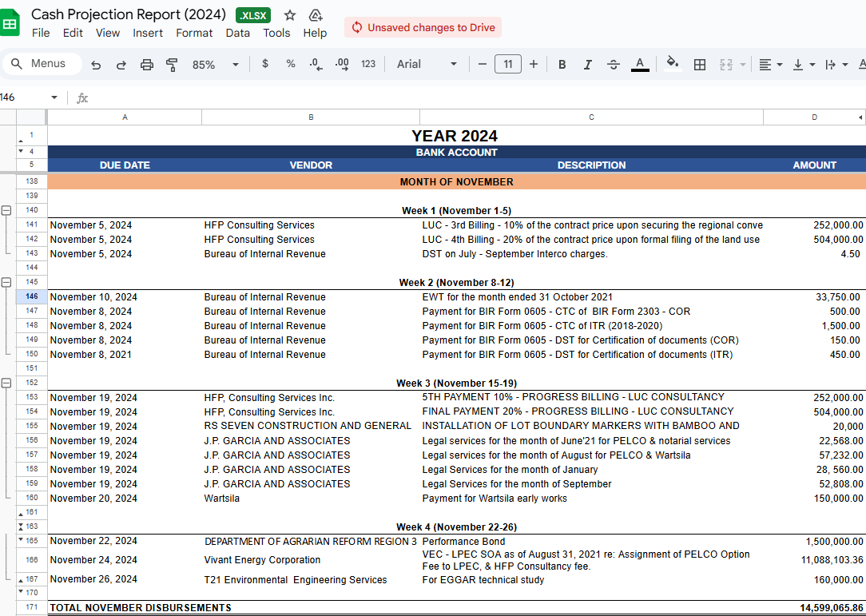Open the Data menu
The image size is (866, 616).
pos(237,33)
